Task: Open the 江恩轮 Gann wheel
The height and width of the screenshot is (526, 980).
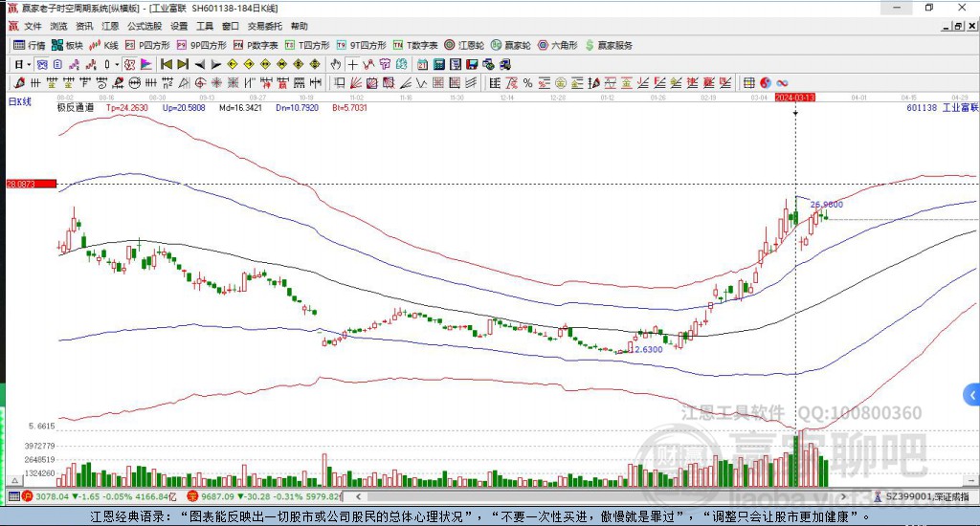Action: pyautogui.click(x=464, y=45)
